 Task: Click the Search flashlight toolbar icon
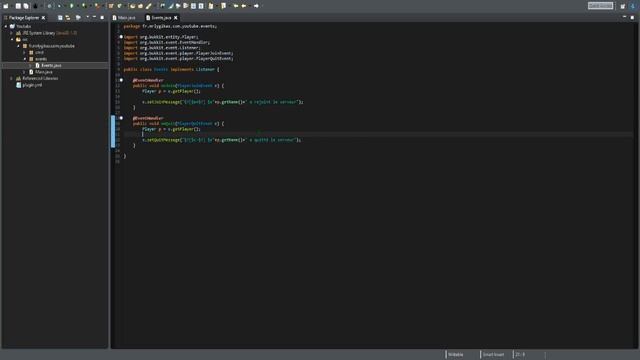(149, 6)
